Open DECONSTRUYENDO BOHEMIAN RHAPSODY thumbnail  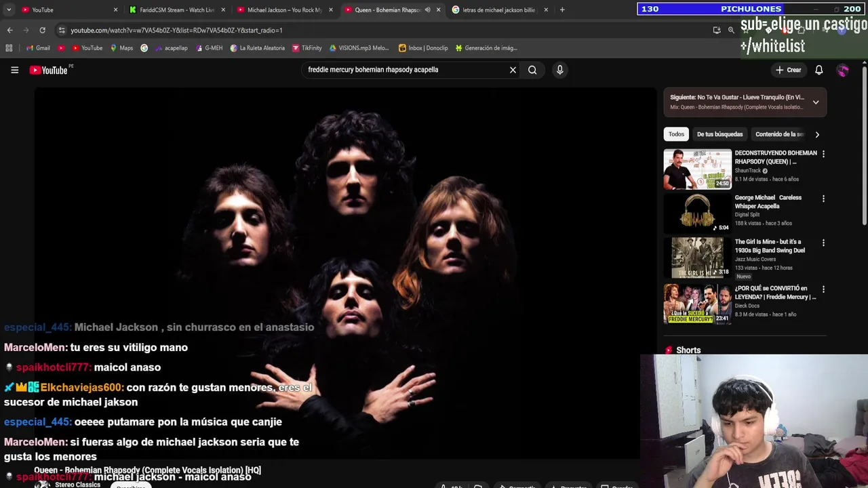697,169
